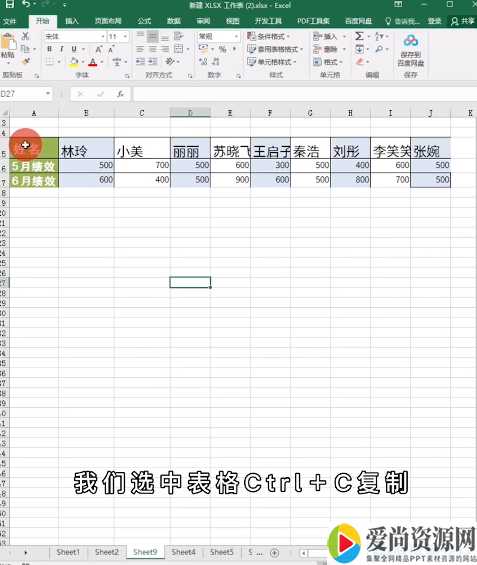Toggle middle align
Screen dimensions: 477x565
click(153, 36)
